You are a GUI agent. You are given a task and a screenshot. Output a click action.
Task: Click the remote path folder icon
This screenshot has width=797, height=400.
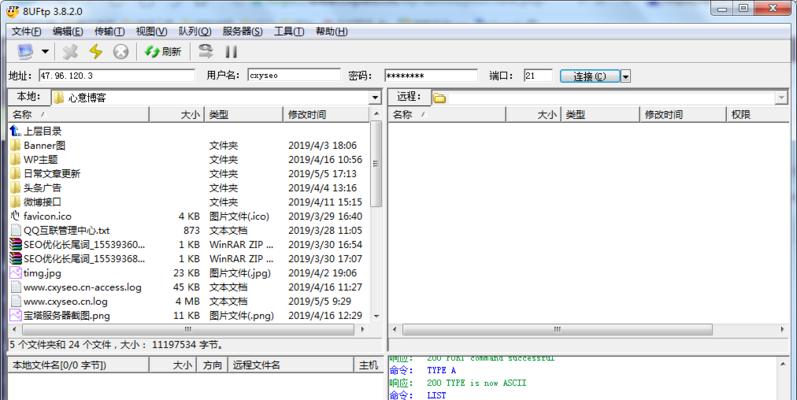[x=440, y=98]
